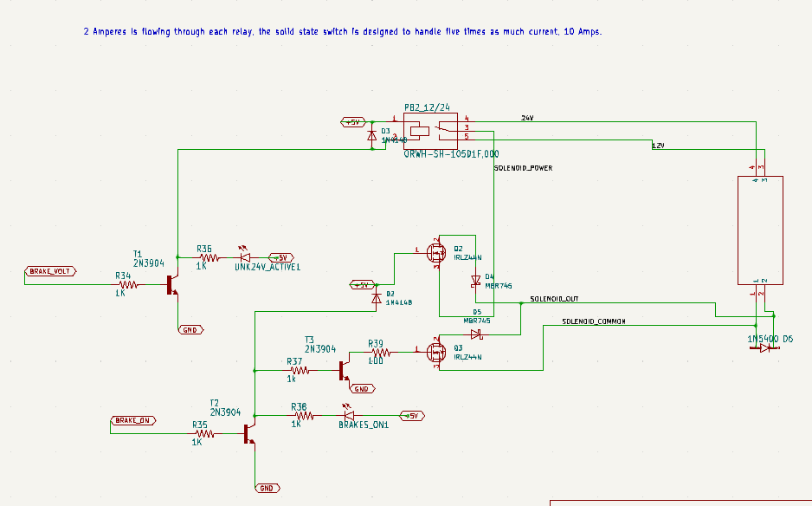The image size is (812, 506).
Task: Select the D2 1N4148 diode symbol
Action: click(377, 298)
